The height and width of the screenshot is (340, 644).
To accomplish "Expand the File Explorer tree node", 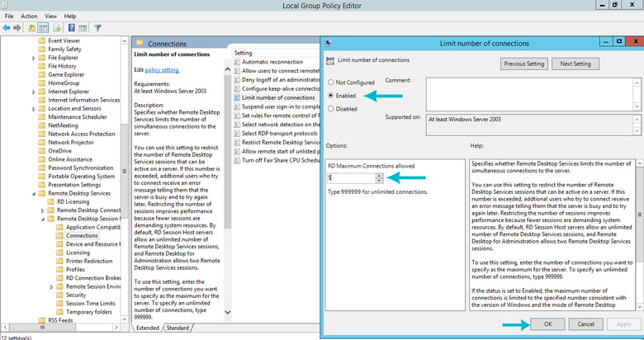I will click(34, 58).
